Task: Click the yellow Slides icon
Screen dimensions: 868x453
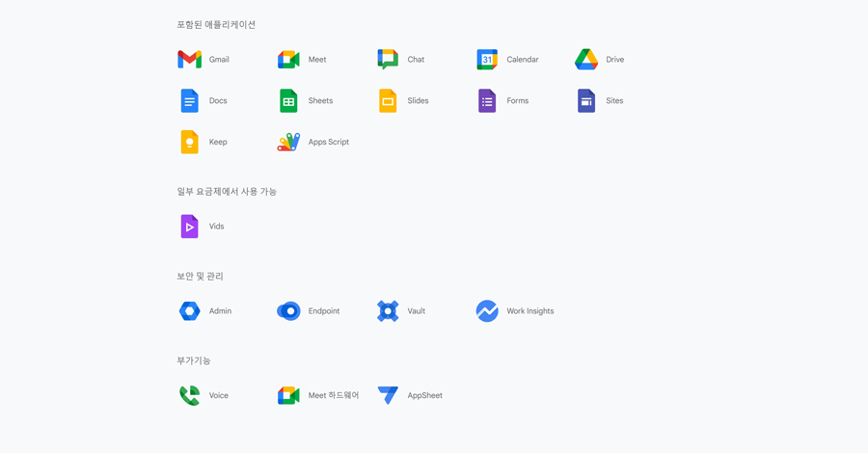Action: [388, 100]
